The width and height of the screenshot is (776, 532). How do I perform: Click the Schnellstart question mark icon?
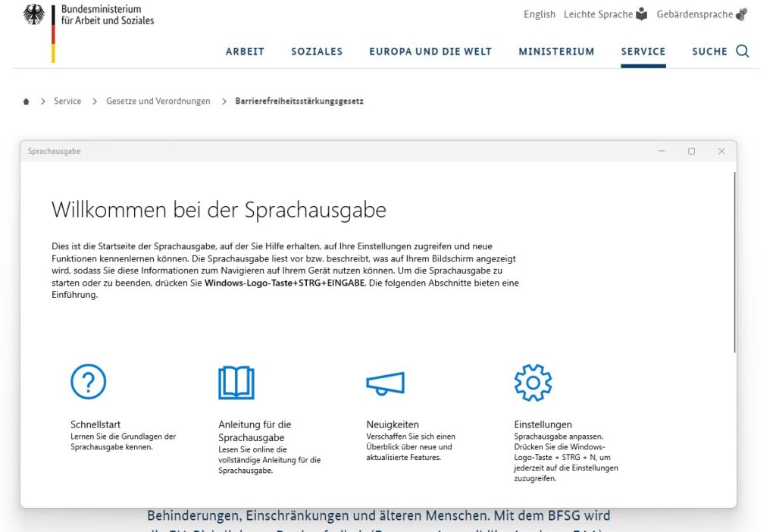click(89, 382)
